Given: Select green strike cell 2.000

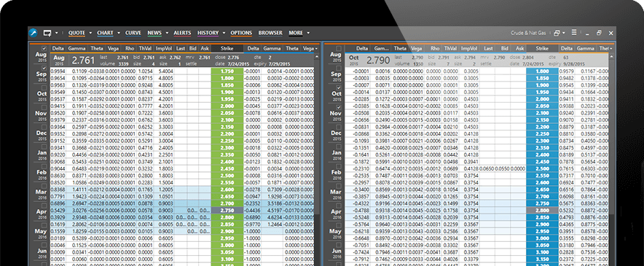Looking at the screenshot, I should click(227, 106).
